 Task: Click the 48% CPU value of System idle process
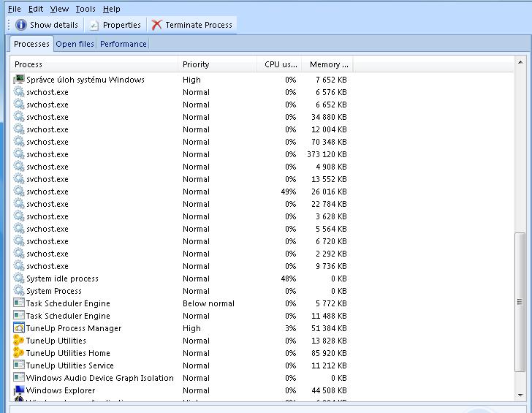pyautogui.click(x=289, y=279)
